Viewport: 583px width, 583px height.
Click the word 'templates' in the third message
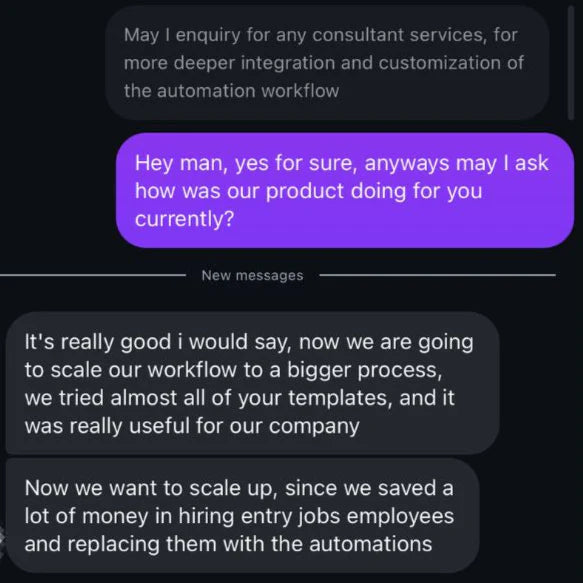[340, 398]
